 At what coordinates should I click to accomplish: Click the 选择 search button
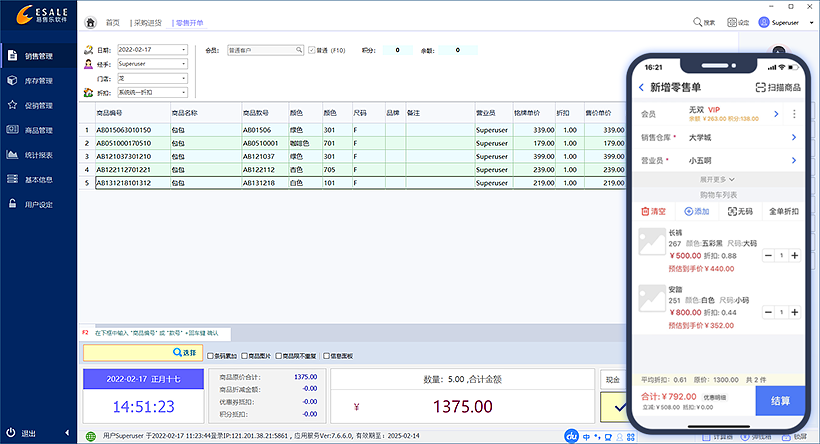184,352
